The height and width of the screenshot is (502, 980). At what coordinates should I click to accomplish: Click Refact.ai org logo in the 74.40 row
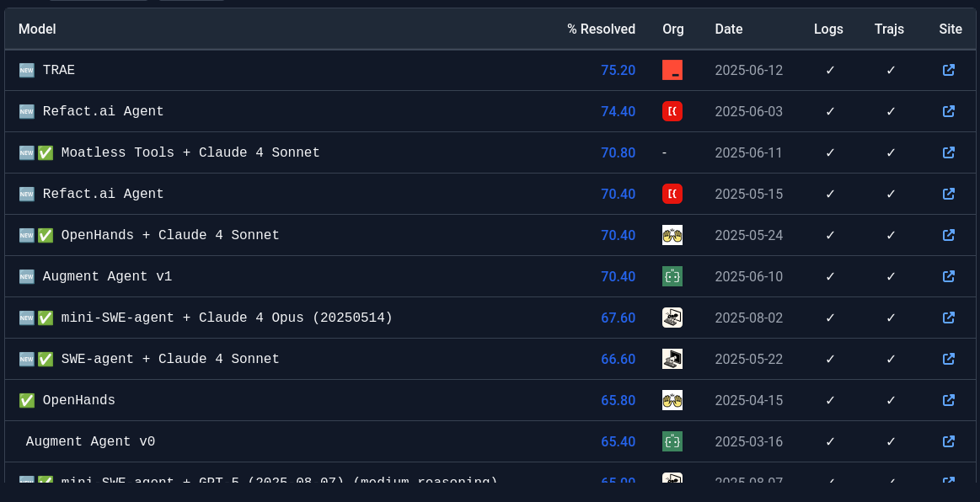(672, 111)
